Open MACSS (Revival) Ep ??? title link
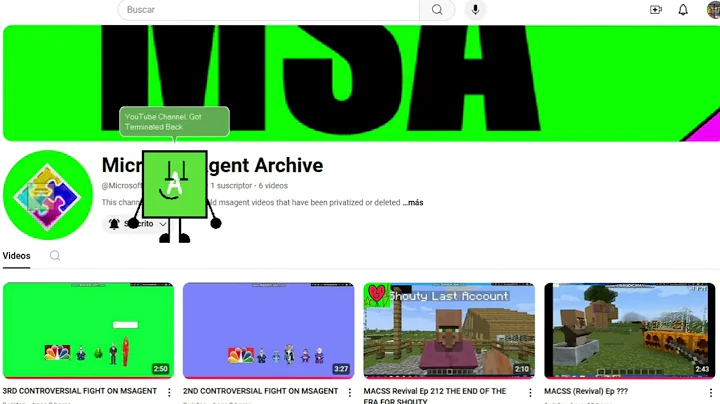This screenshot has width=720, height=404. (x=586, y=391)
